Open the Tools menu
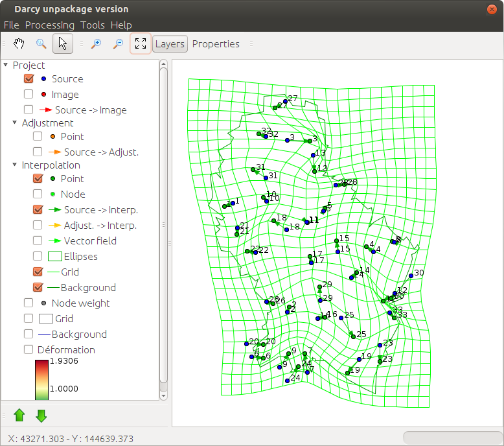Image resolution: width=504 pixels, height=446 pixels. [x=92, y=25]
